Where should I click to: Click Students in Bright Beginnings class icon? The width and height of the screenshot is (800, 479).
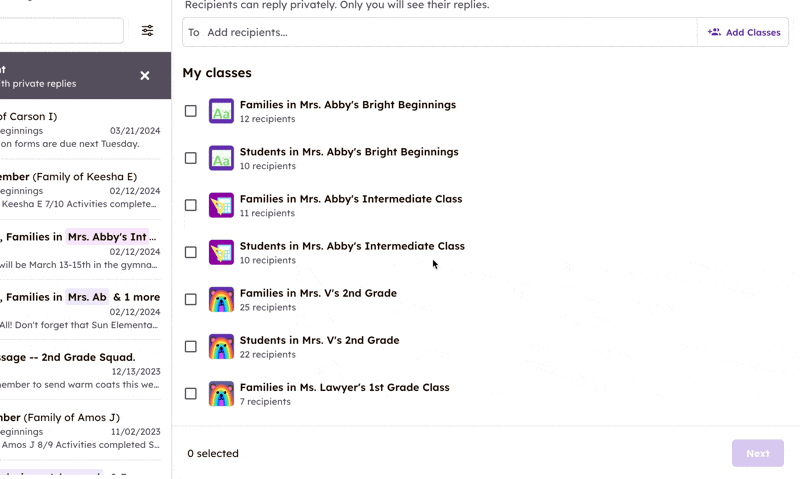(x=221, y=158)
